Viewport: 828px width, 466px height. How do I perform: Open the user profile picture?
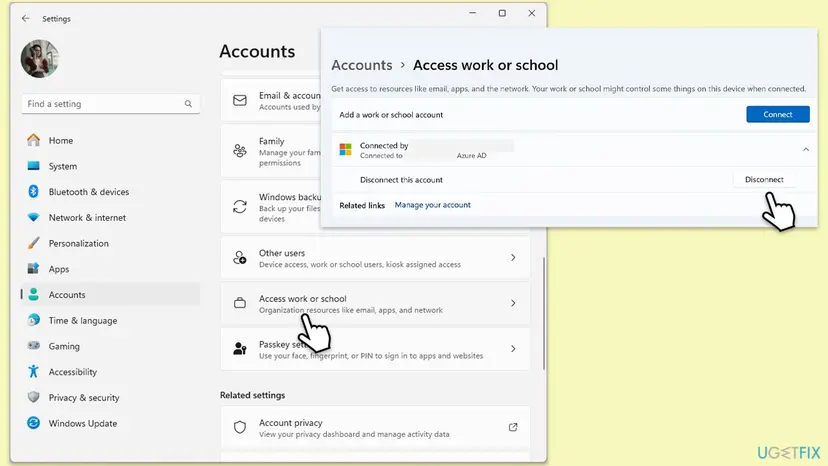point(40,59)
